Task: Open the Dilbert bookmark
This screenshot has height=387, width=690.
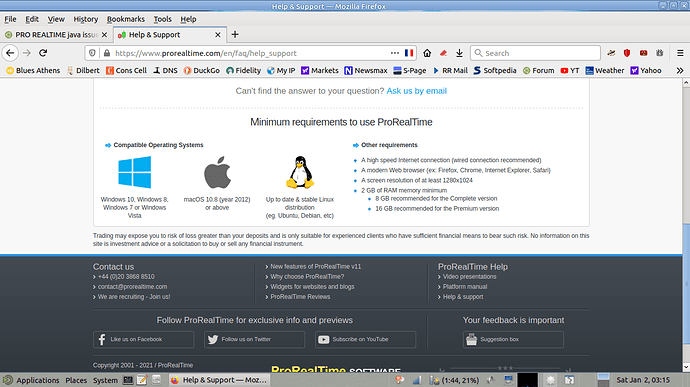Action: point(83,70)
